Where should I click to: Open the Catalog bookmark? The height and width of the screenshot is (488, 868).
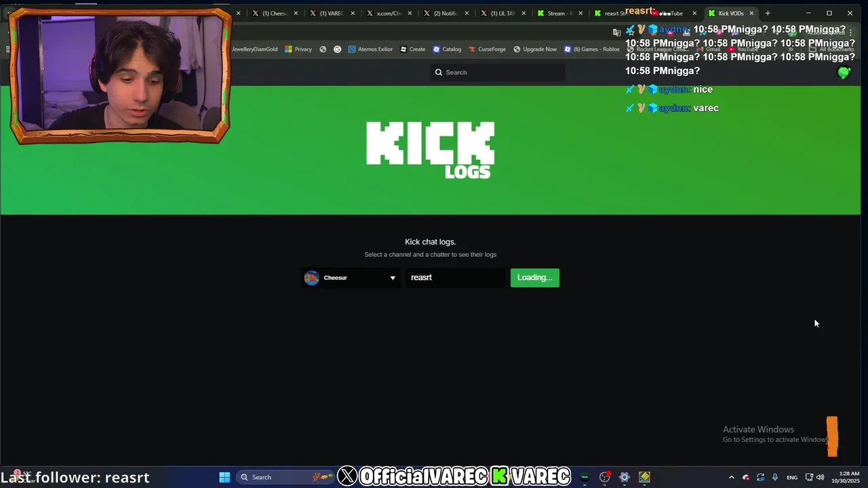point(447,49)
